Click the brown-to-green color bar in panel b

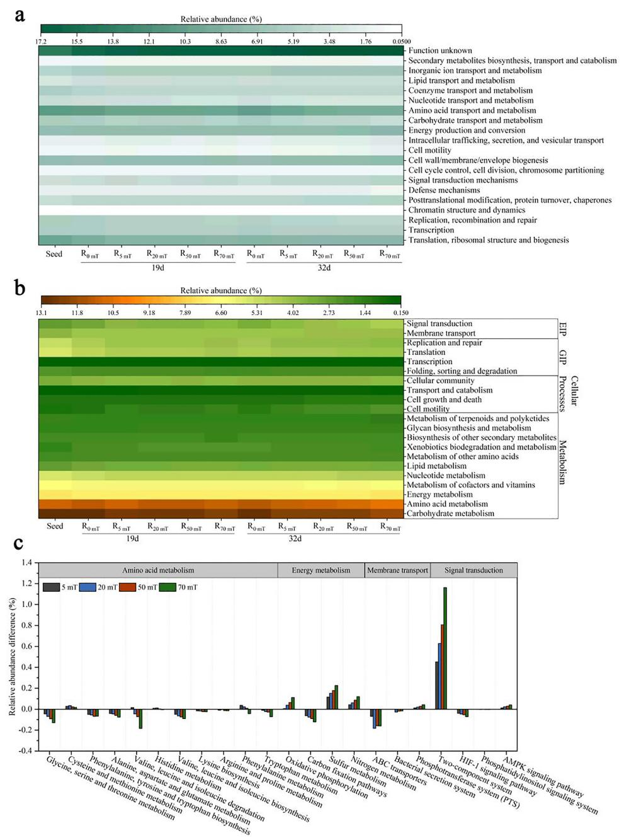point(221,300)
